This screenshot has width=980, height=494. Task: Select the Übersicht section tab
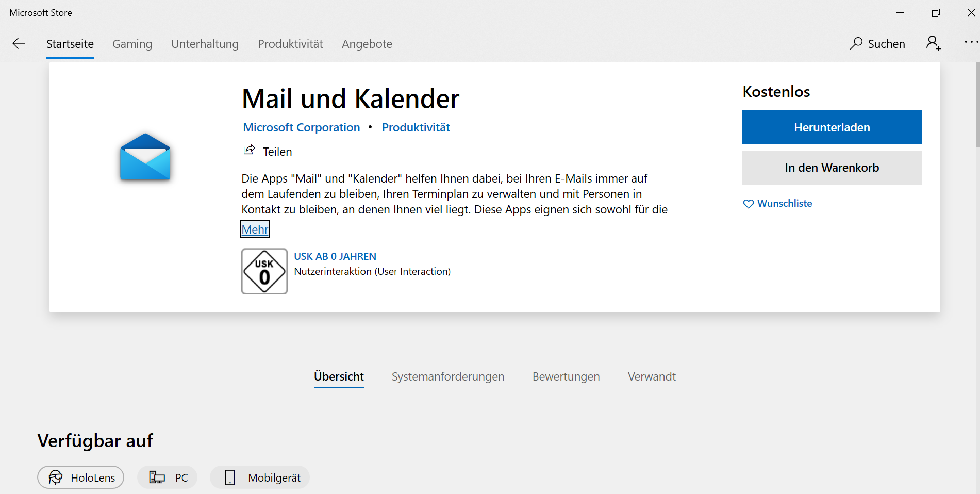tap(339, 376)
